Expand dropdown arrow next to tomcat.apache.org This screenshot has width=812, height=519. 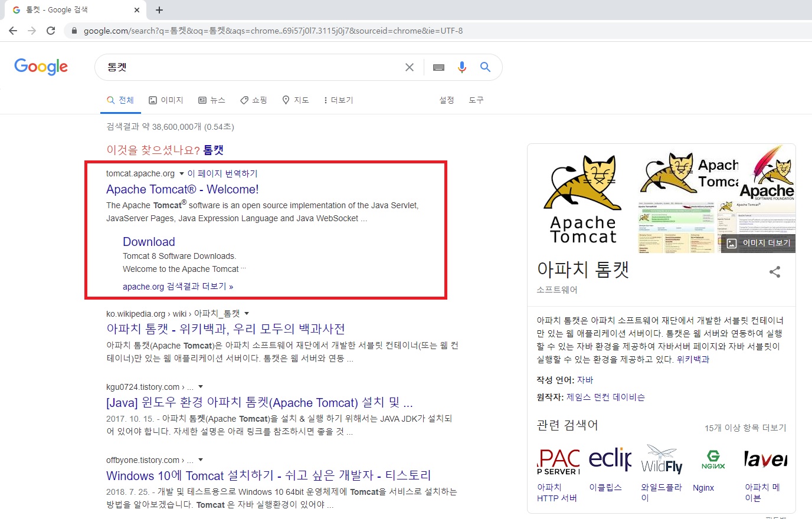click(x=182, y=173)
